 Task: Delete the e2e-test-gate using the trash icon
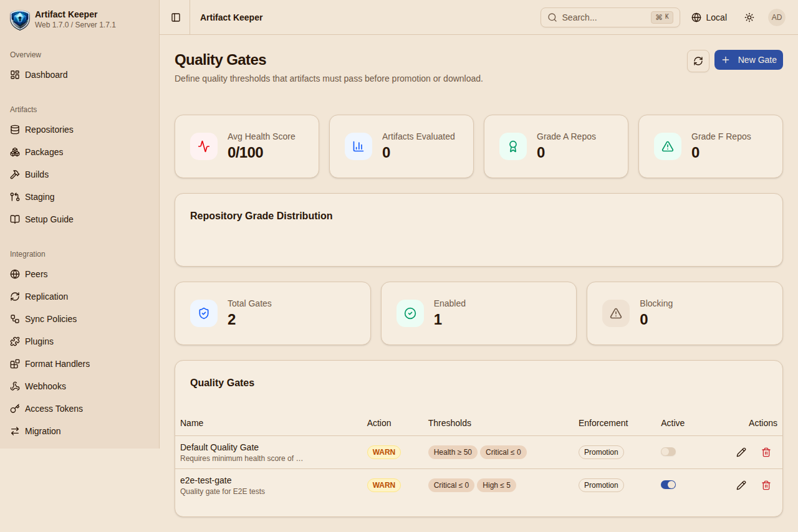click(x=766, y=485)
